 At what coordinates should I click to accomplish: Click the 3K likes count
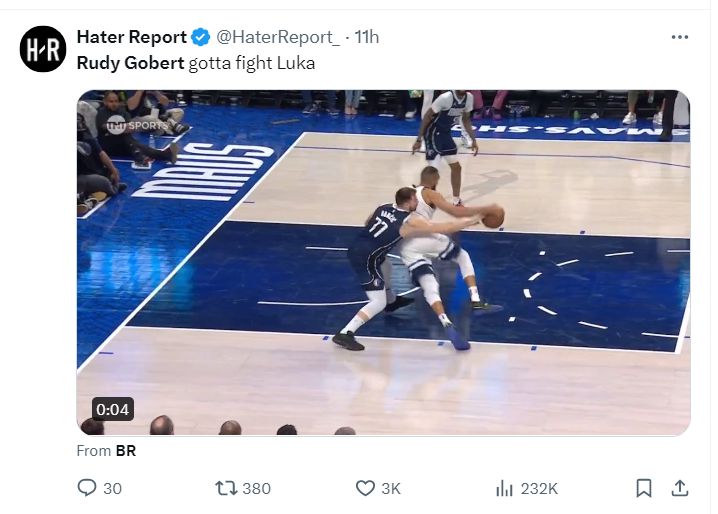(x=391, y=488)
